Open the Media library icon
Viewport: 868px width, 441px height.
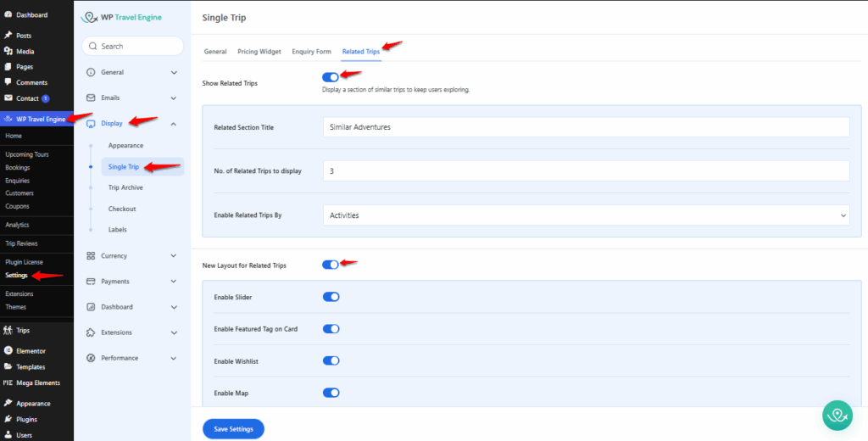point(8,52)
